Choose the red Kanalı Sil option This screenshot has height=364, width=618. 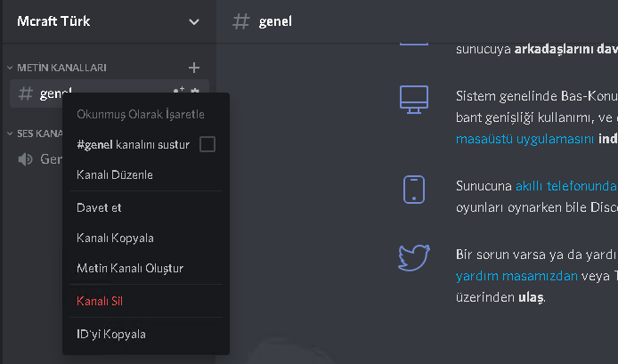[x=100, y=301]
